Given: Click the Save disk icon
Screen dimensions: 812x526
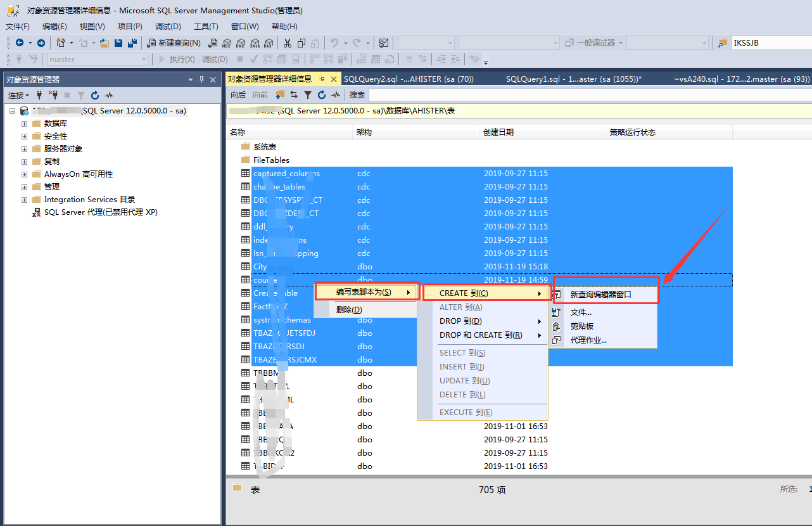Looking at the screenshot, I should [x=118, y=43].
